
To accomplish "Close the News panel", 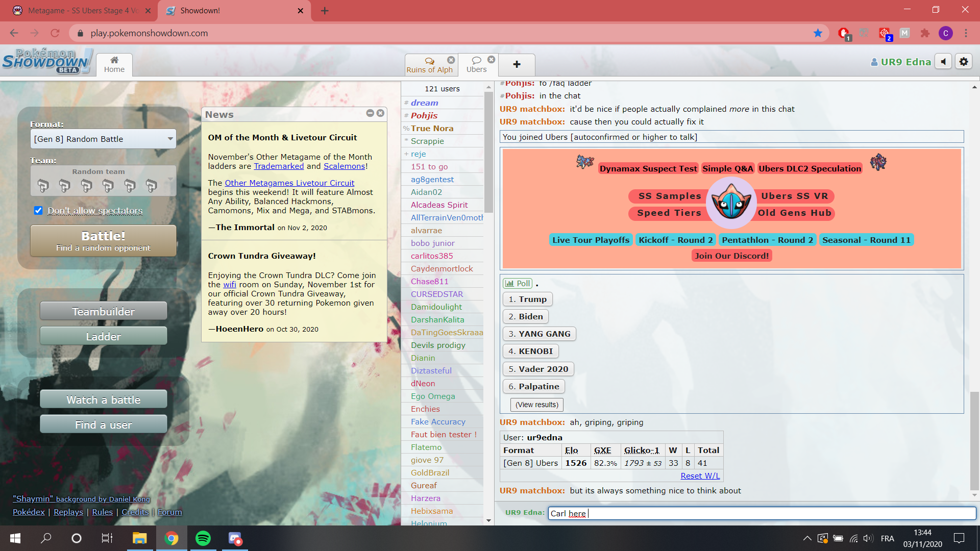I will point(380,113).
